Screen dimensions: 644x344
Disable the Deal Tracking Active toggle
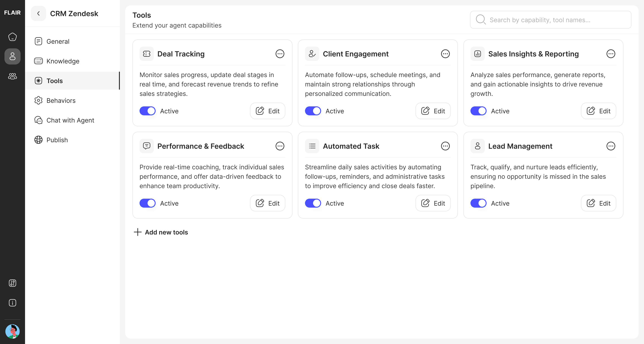[148, 111]
